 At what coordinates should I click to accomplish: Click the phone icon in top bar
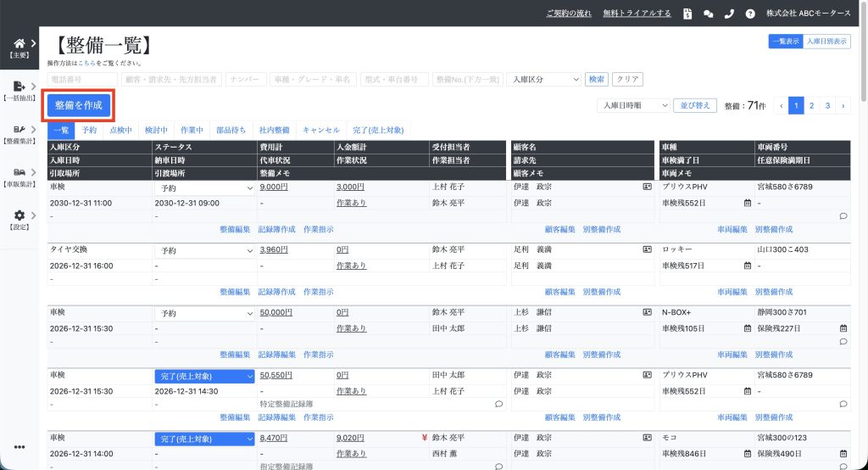click(729, 14)
